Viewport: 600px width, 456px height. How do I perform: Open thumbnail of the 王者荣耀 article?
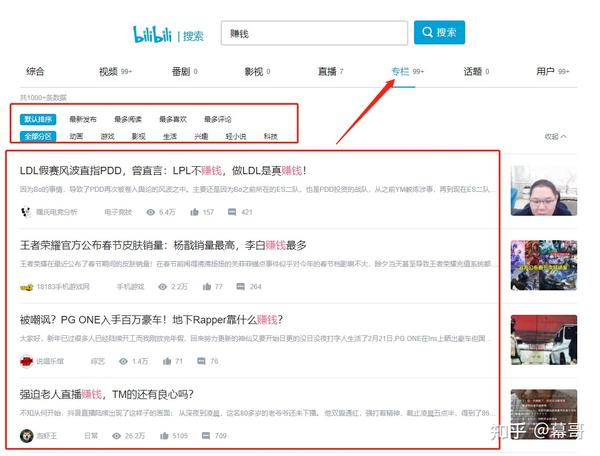[x=544, y=265]
